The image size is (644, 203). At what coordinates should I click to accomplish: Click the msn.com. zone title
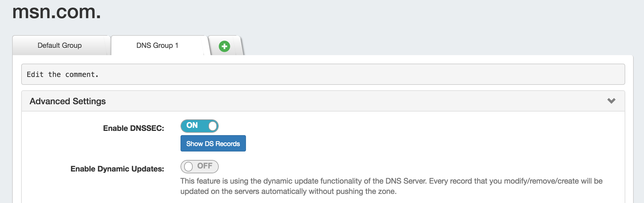pos(57,12)
